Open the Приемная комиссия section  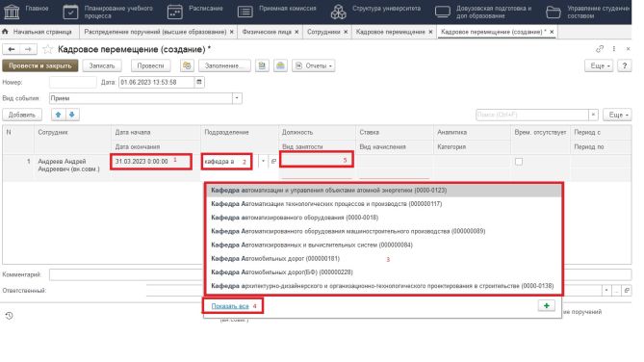[x=276, y=12]
